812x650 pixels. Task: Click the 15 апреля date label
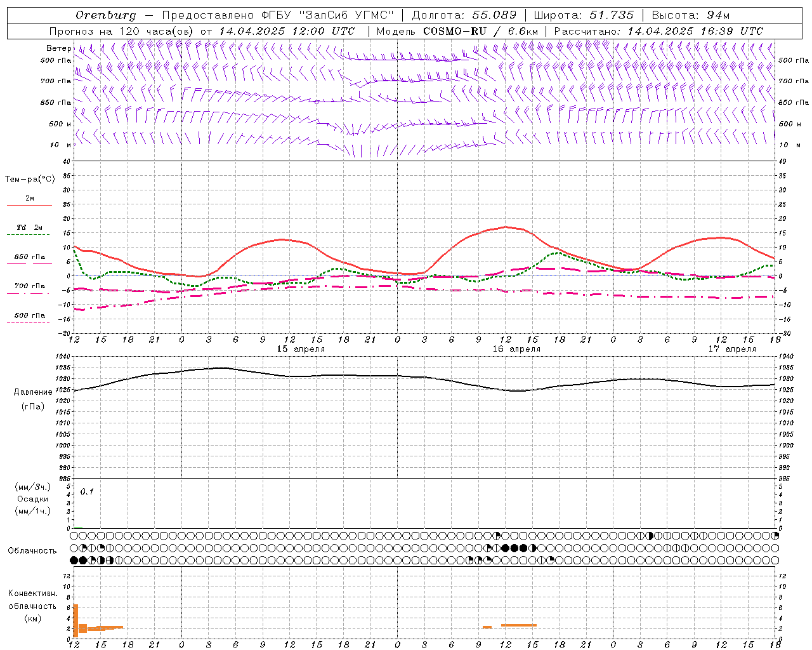point(301,349)
